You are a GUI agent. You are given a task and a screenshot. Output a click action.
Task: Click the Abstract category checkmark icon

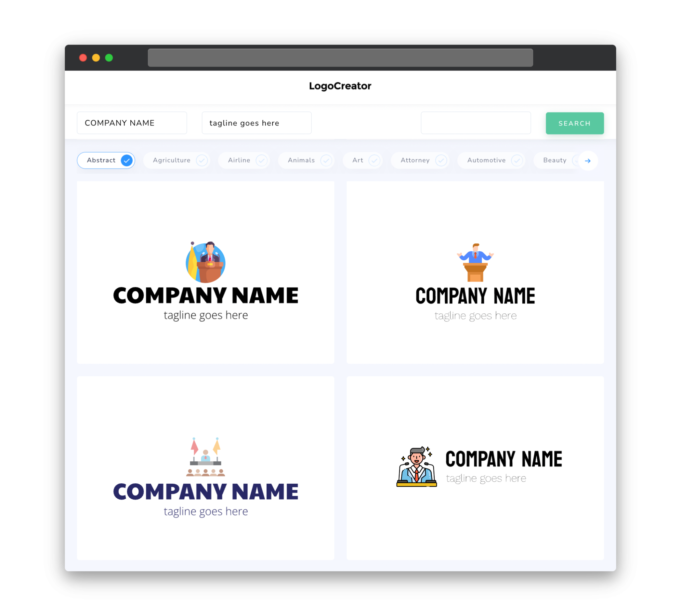[x=127, y=160]
